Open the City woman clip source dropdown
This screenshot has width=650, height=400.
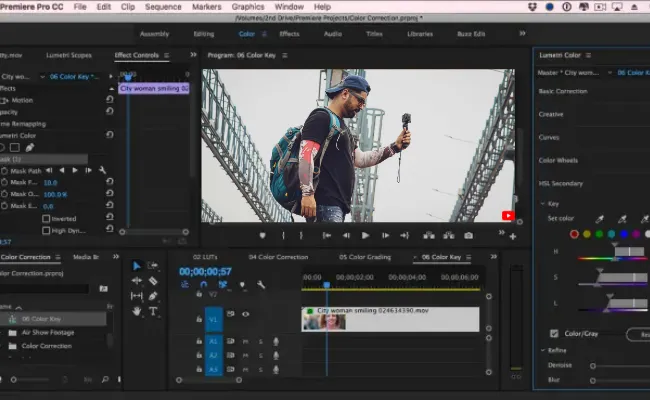coord(42,77)
